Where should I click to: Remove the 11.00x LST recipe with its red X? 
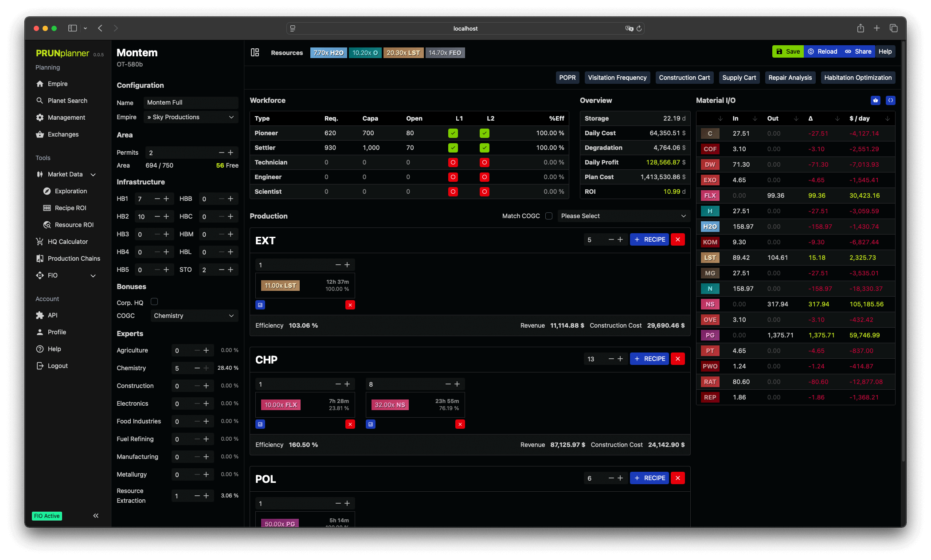[x=350, y=305]
